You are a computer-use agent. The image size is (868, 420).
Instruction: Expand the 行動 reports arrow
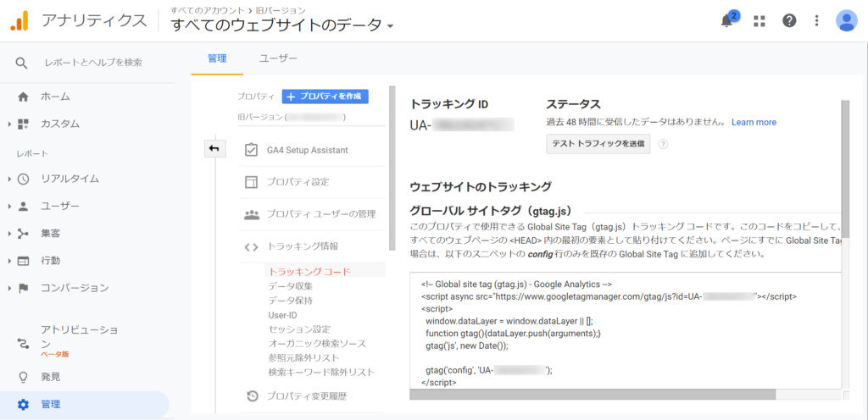[10, 261]
